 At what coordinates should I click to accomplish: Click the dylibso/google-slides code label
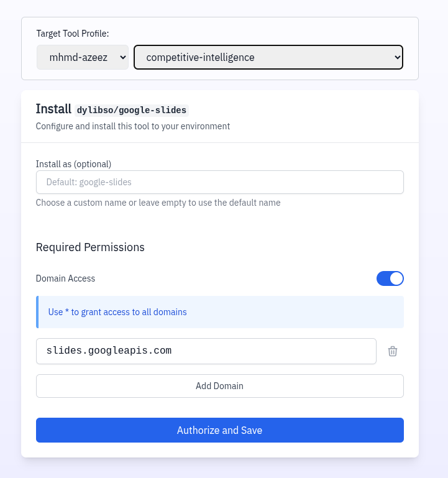[132, 110]
